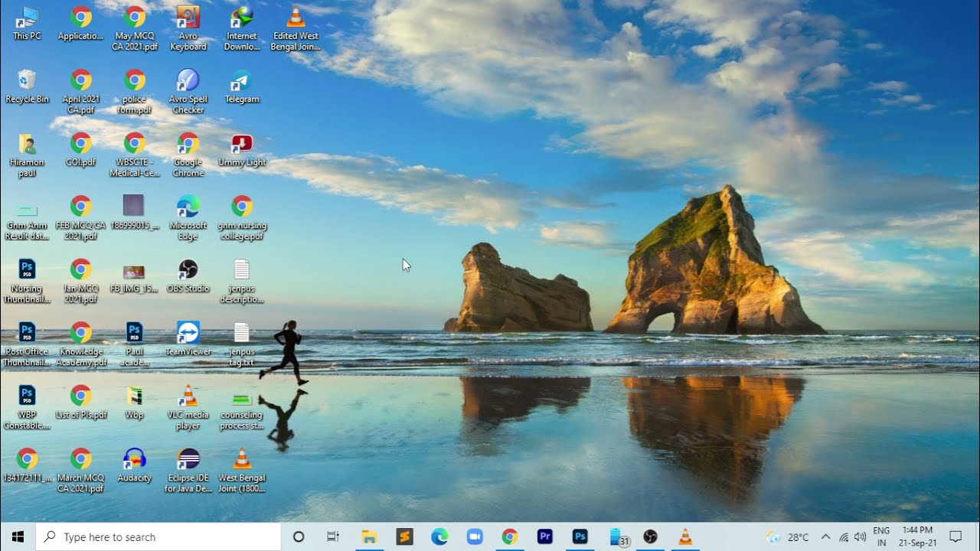Launch Google Chrome desktop shortcut
Viewport: 980px width, 551px height.
tap(188, 155)
